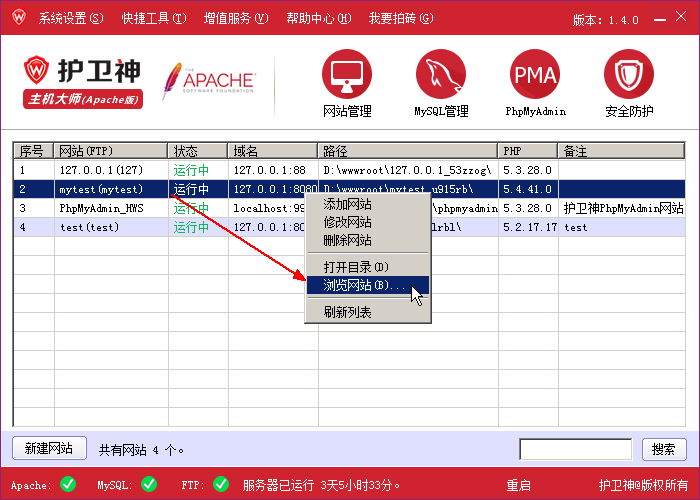Sort by the 网站(FTP) column header
This screenshot has height=500, width=700.
[x=111, y=151]
